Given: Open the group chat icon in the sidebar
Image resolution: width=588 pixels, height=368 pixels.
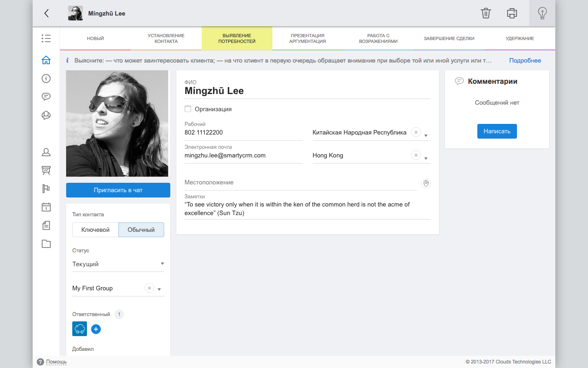Looking at the screenshot, I should click(46, 115).
